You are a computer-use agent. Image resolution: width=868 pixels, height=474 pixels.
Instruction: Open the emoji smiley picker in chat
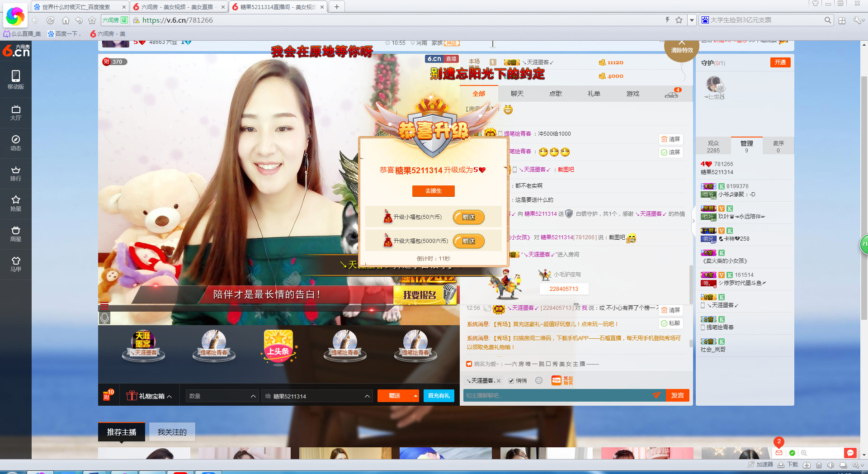point(538,380)
